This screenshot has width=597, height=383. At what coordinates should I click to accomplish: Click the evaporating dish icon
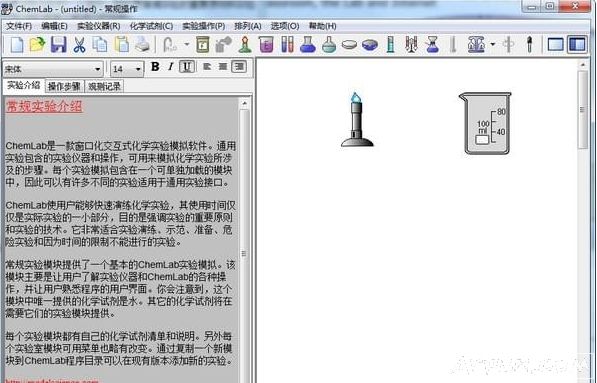pos(349,45)
